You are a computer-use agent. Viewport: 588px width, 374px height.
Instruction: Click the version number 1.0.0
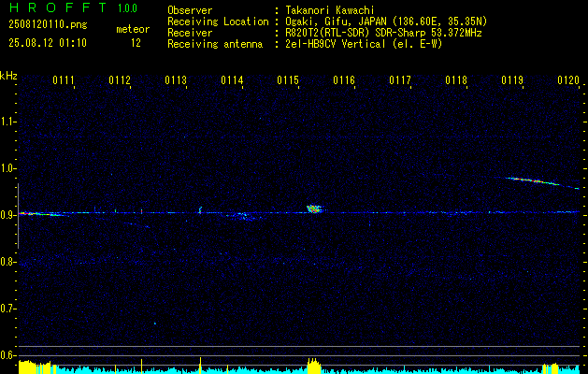pos(127,7)
